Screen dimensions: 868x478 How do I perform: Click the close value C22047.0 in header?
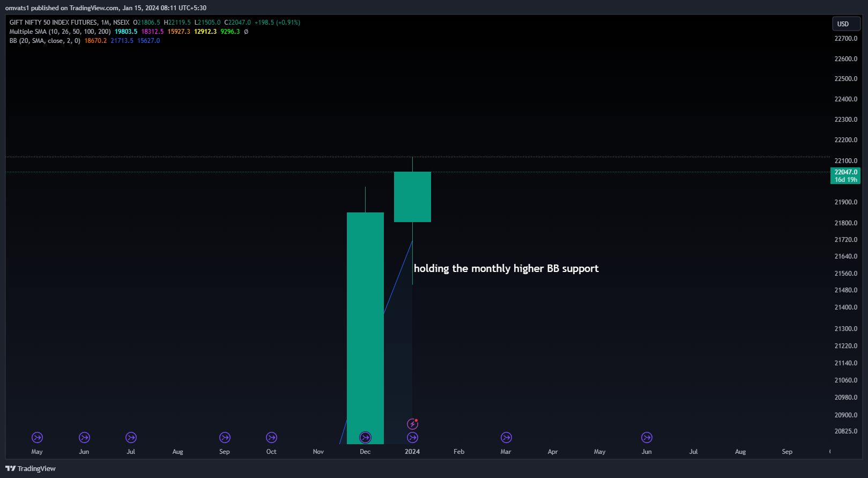point(238,23)
